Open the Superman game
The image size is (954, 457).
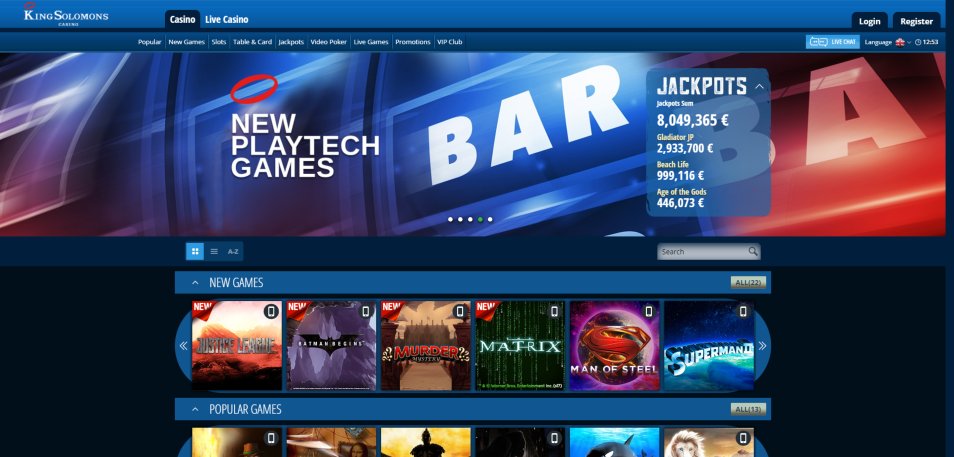709,346
